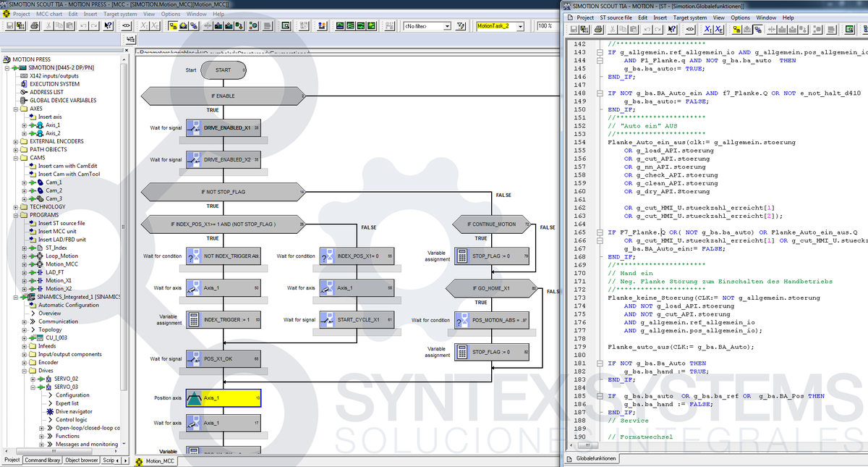The image size is (868, 467).
Task: Click context help arrow icon in MCC toolbar
Action: [x=108, y=26]
